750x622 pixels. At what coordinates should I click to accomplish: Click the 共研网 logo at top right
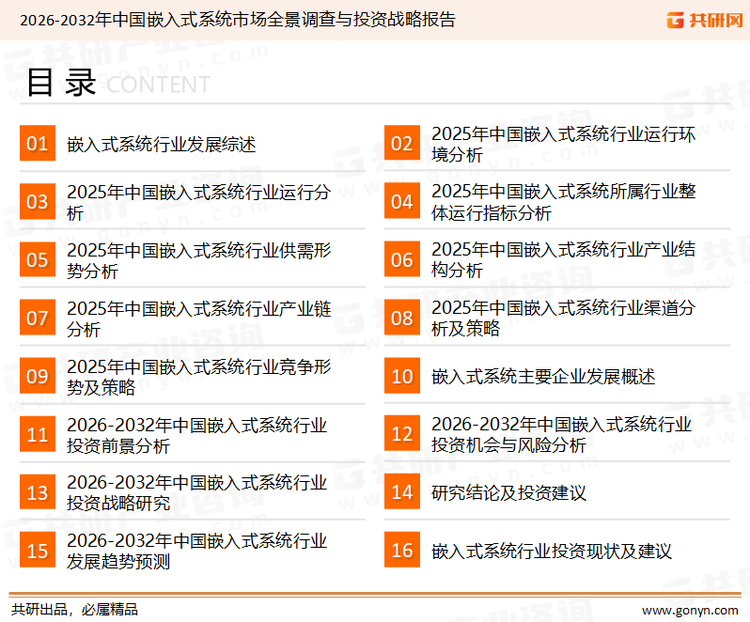[x=705, y=20]
